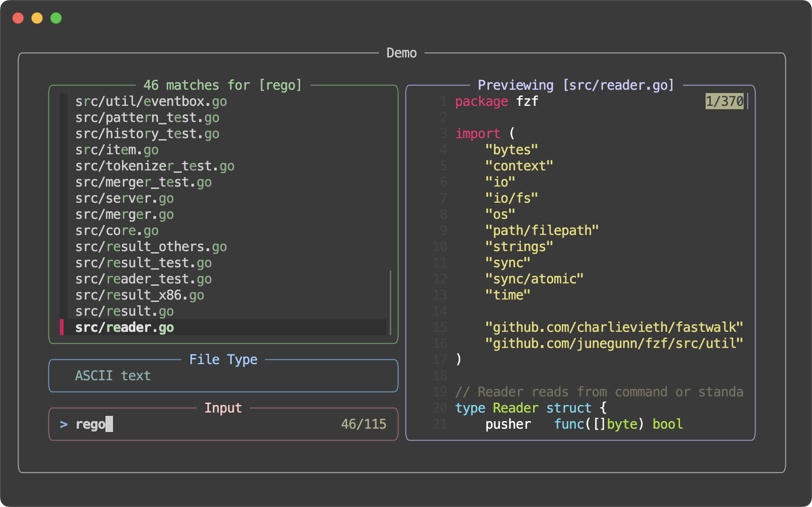Choose src/item.go from the matches
Screen dimensions: 812x507
[117, 150]
